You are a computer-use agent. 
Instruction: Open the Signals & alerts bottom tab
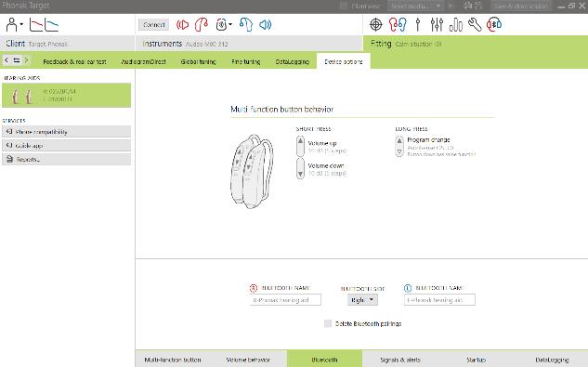[400, 360]
